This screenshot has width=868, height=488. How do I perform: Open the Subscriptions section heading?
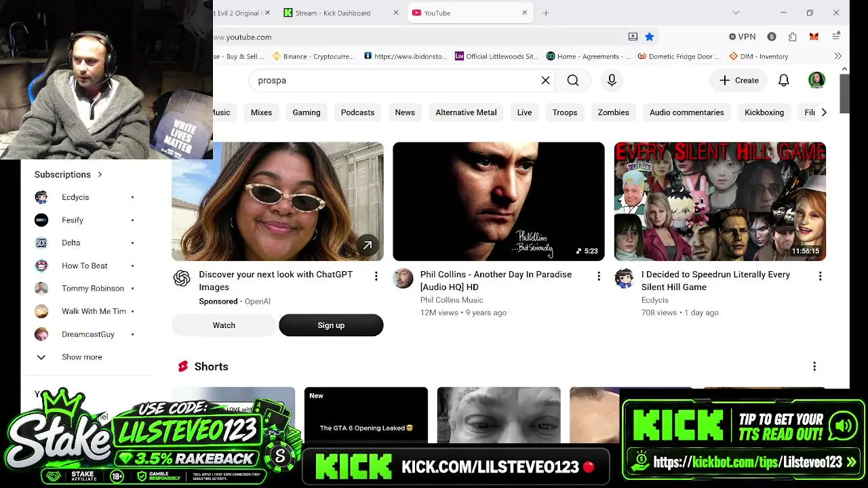click(x=68, y=174)
